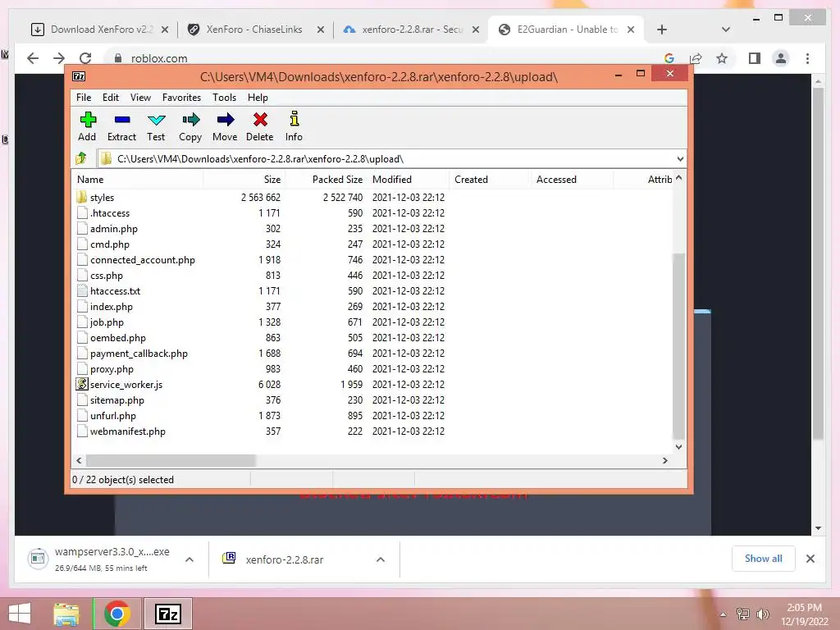Image resolution: width=840 pixels, height=630 pixels.
Task: Reload the Chrome page
Action: pos(85,58)
